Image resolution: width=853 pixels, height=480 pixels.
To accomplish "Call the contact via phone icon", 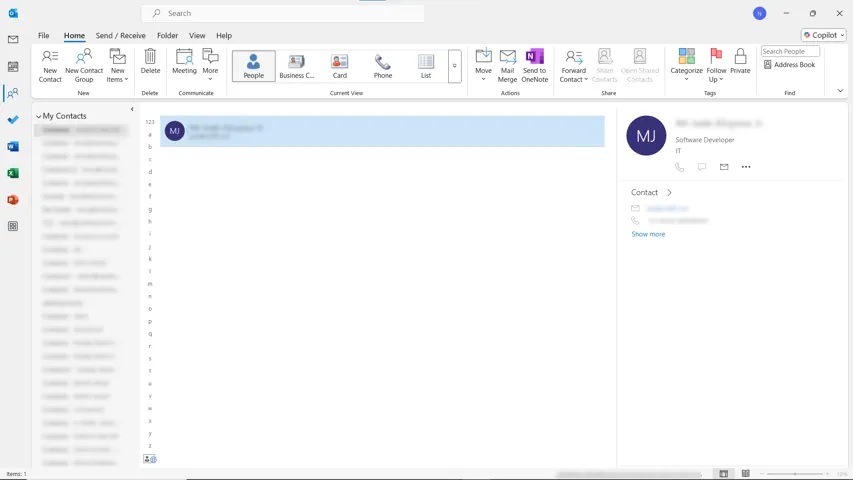I will [x=679, y=167].
